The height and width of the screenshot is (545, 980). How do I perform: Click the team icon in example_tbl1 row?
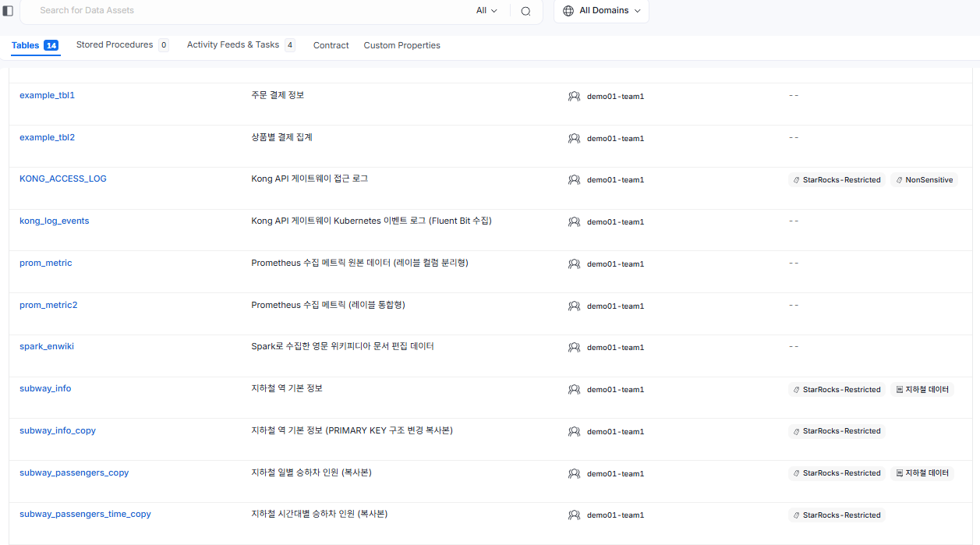pyautogui.click(x=574, y=97)
